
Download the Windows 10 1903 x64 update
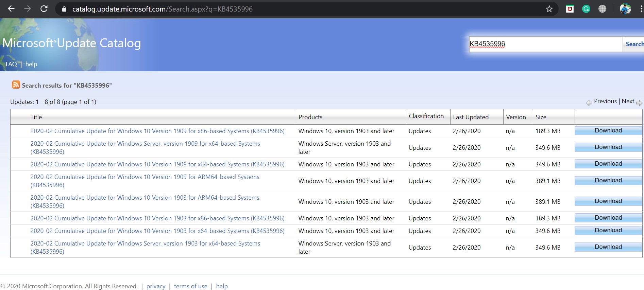pyautogui.click(x=608, y=230)
